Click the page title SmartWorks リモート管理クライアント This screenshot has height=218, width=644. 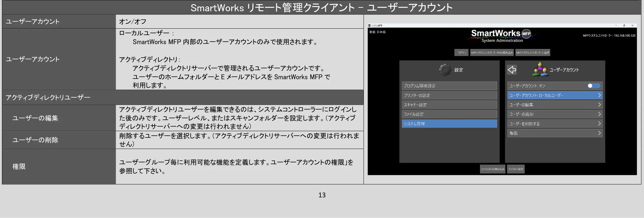(x=272, y=7)
